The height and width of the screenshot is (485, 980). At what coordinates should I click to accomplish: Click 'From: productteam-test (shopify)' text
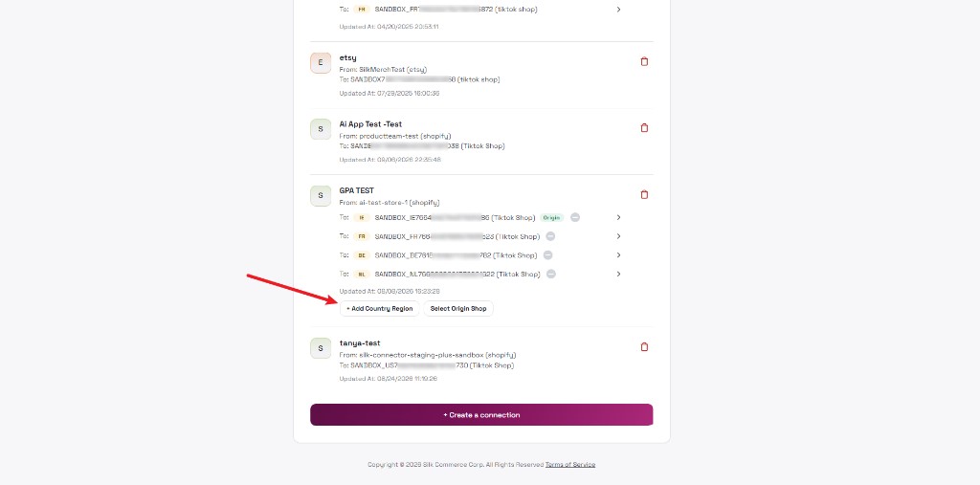(395, 136)
